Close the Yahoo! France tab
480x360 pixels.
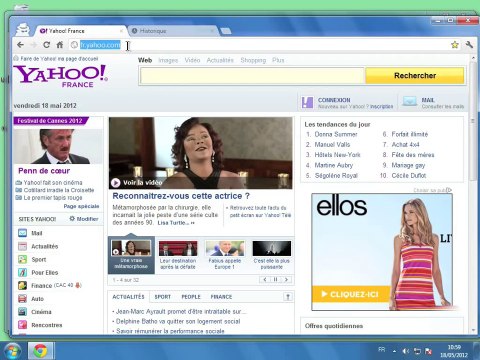122,31
